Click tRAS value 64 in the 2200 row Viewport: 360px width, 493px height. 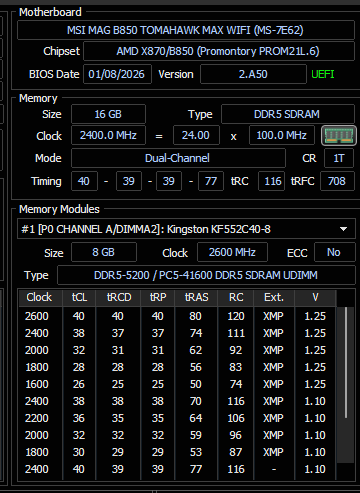pyautogui.click(x=196, y=418)
